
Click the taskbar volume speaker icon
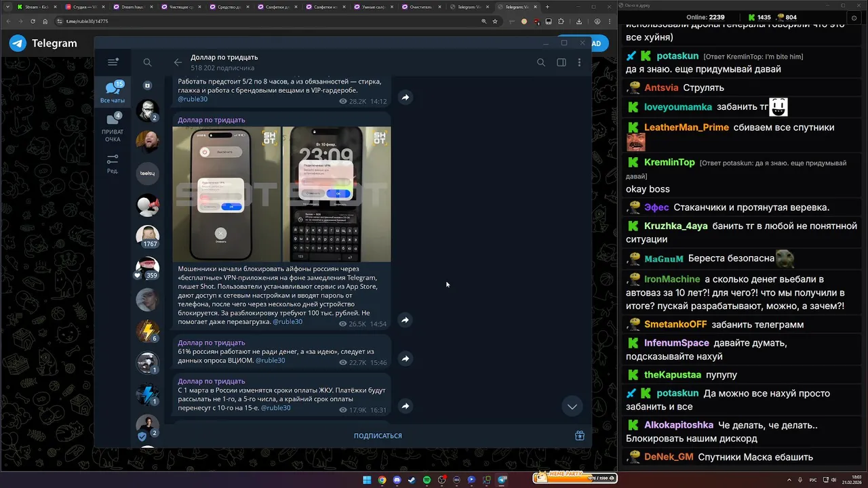(833, 480)
